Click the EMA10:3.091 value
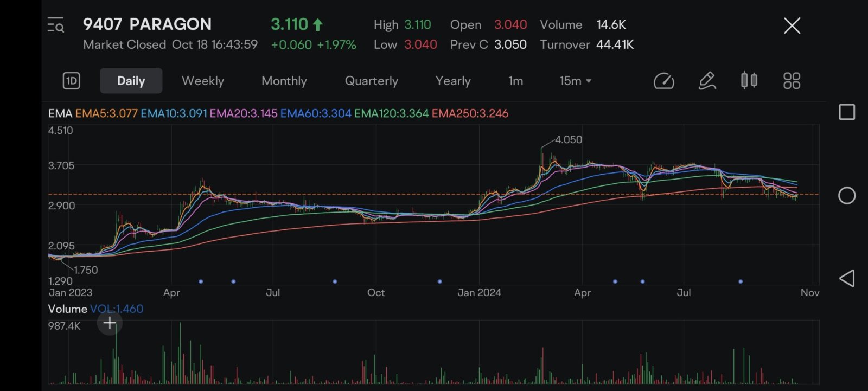The width and height of the screenshot is (868, 391). (x=174, y=113)
